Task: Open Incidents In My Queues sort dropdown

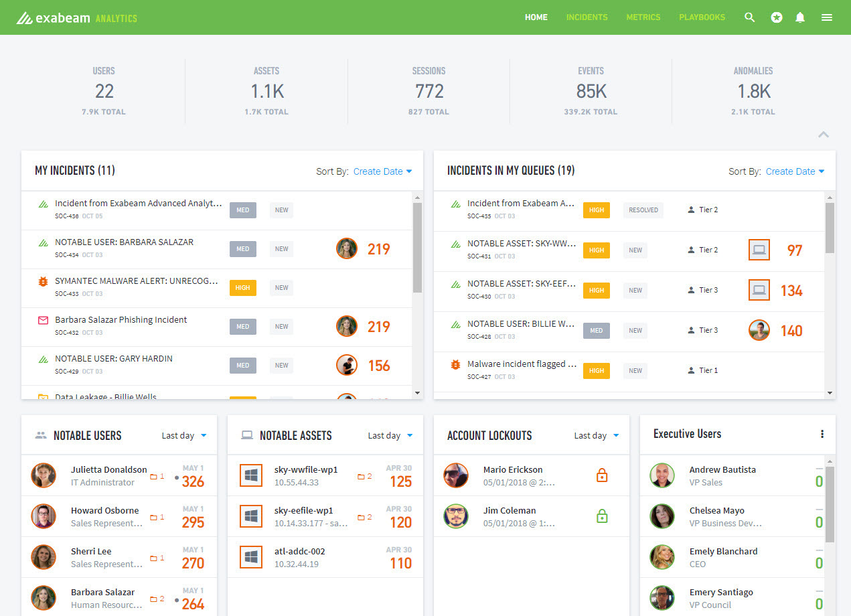Action: 795,171
